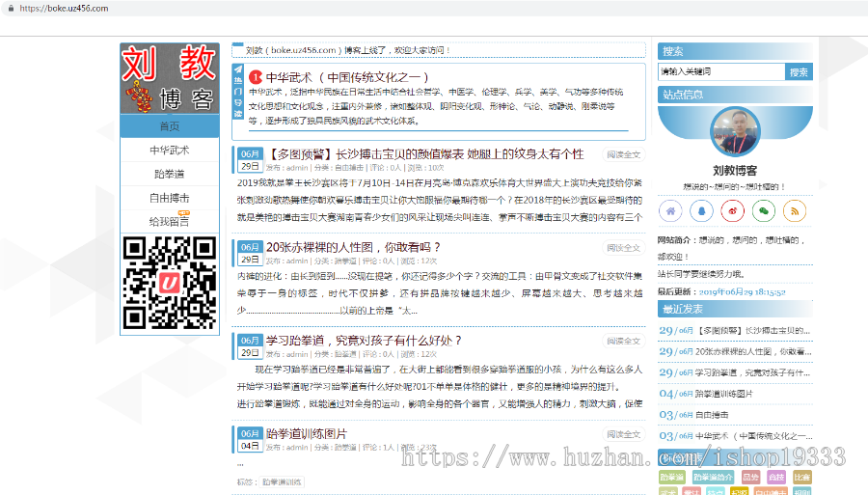
Task: Click the 最近发表 section header
Action: tap(735, 309)
